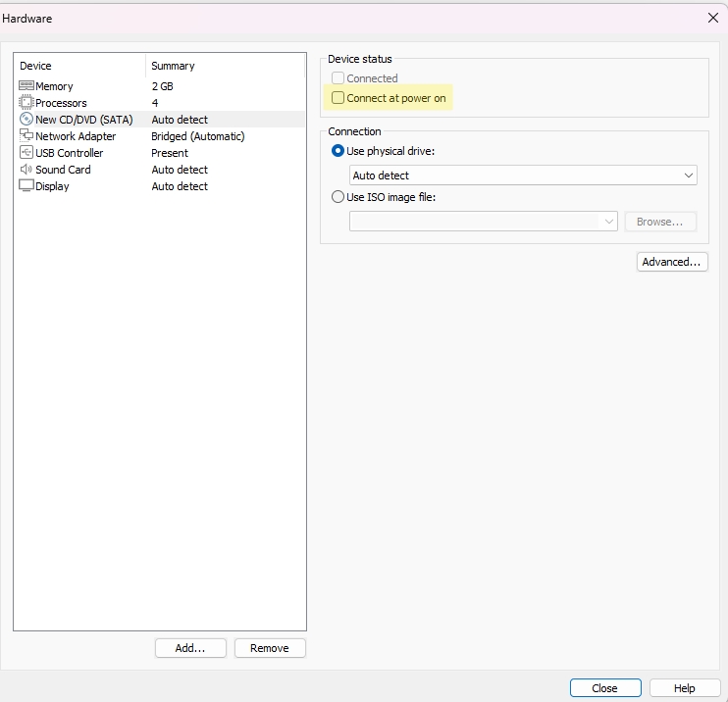Image resolution: width=728 pixels, height=702 pixels.
Task: Click the Memory device icon
Action: pos(26,86)
